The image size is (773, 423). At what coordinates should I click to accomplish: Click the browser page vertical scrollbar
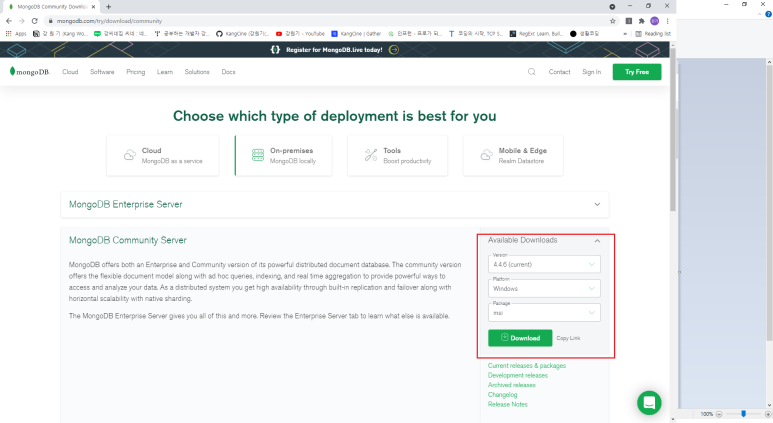point(673,129)
